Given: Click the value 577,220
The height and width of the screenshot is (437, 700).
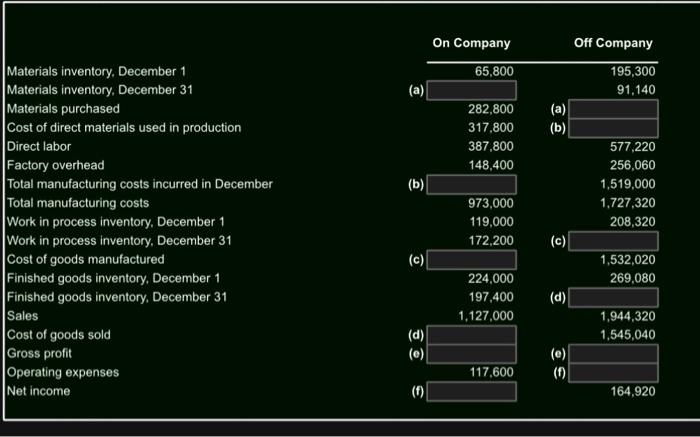Looking at the screenshot, I should tap(633, 146).
